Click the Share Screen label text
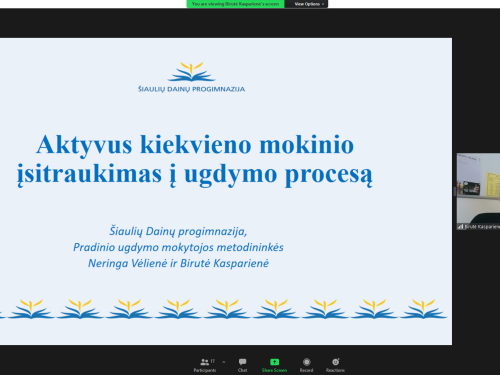 point(274,370)
